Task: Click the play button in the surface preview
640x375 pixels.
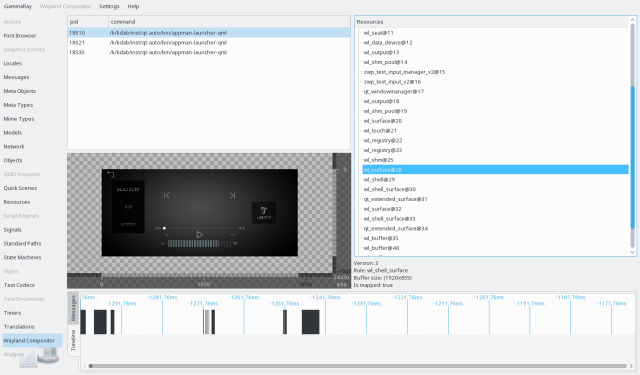Action: click(x=199, y=235)
